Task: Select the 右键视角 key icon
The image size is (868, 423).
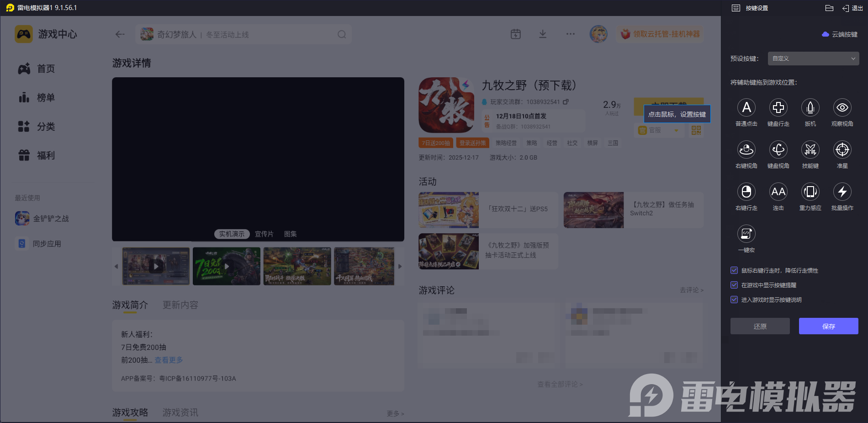Action: click(x=746, y=150)
